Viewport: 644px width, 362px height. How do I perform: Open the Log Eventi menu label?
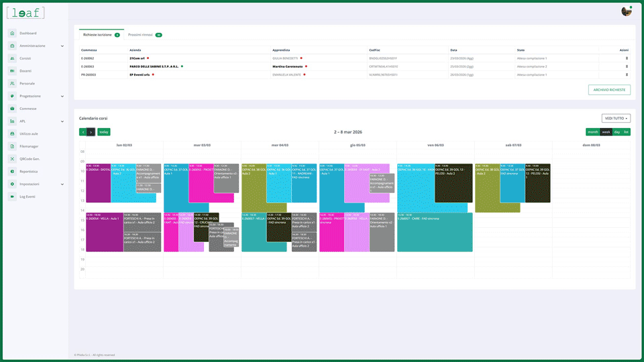28,196
